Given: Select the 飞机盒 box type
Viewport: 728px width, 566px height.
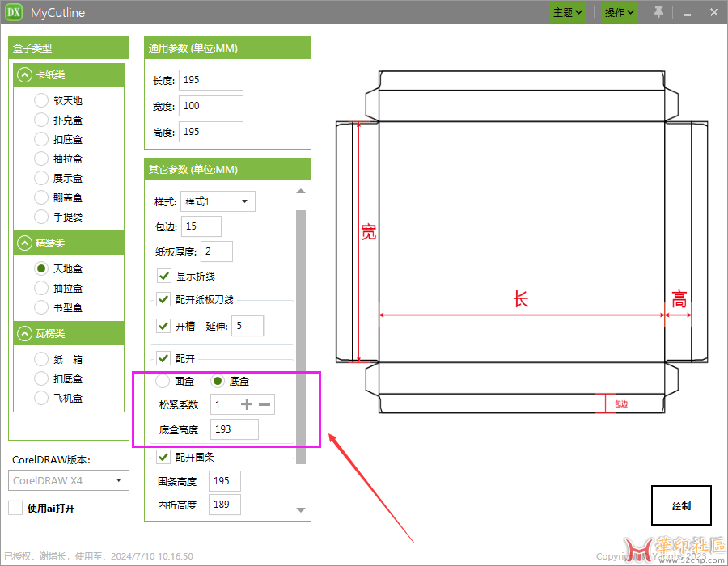Looking at the screenshot, I should coord(41,398).
